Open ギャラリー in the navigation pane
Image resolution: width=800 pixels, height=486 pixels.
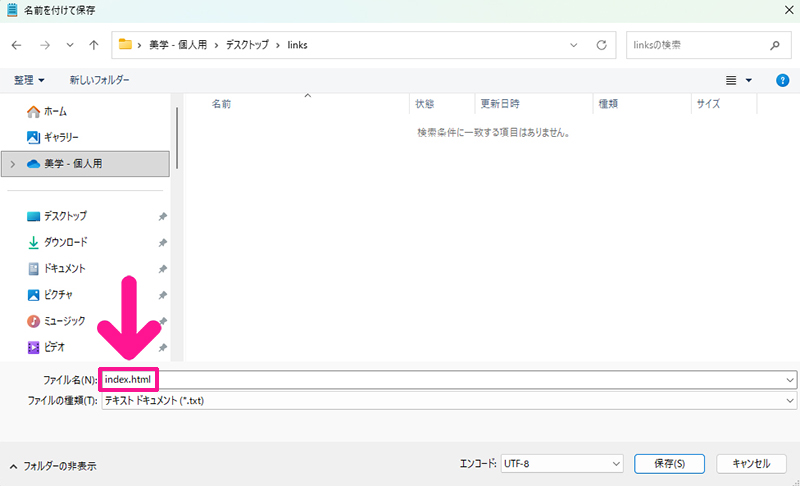tap(60, 137)
